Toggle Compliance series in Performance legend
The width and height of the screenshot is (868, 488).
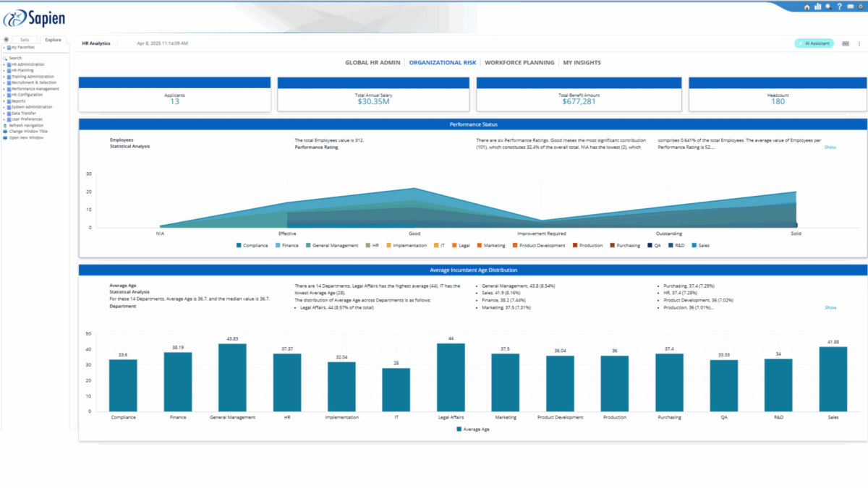[252, 246]
